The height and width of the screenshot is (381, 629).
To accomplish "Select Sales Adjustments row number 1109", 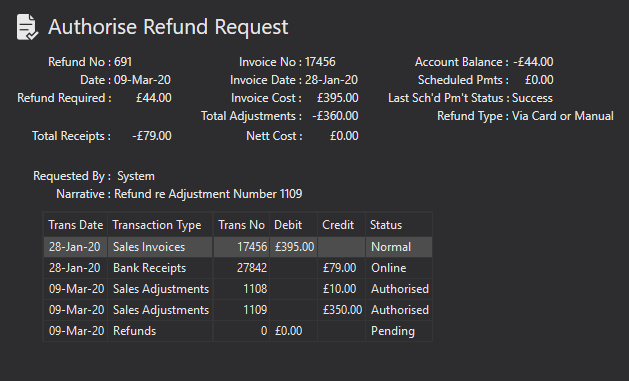I will (238, 310).
